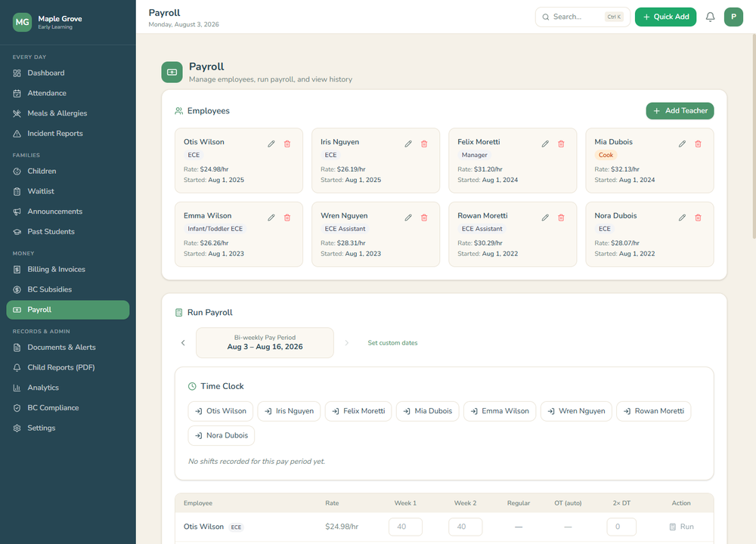The image size is (756, 544).
Task: Delete Nora Dubois with the trash icon
Action: coord(698,218)
